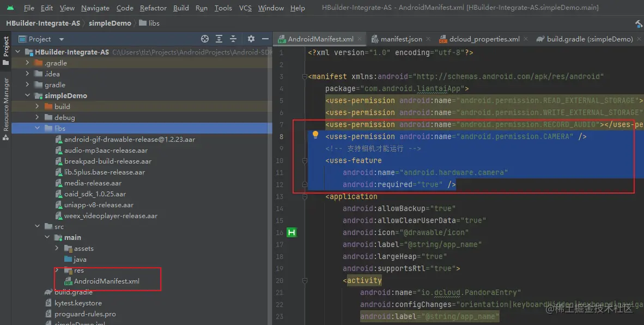Open the View menu
The width and height of the screenshot is (644, 325).
(67, 8)
